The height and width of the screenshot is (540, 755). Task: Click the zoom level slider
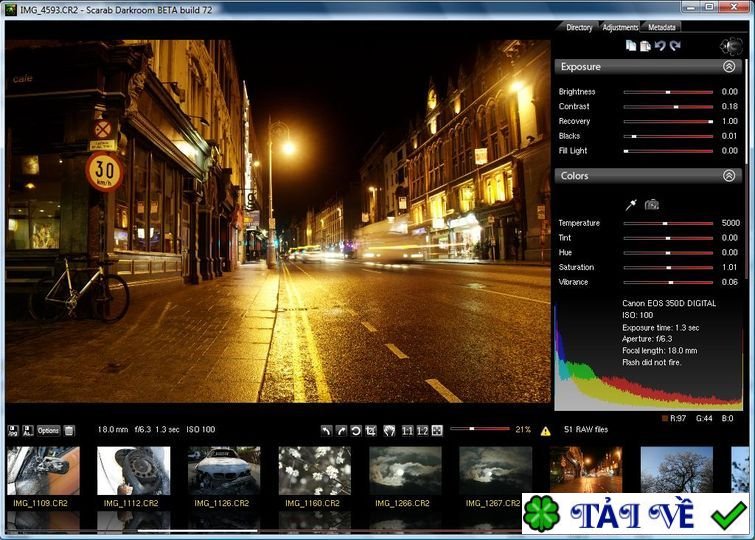tap(478, 430)
